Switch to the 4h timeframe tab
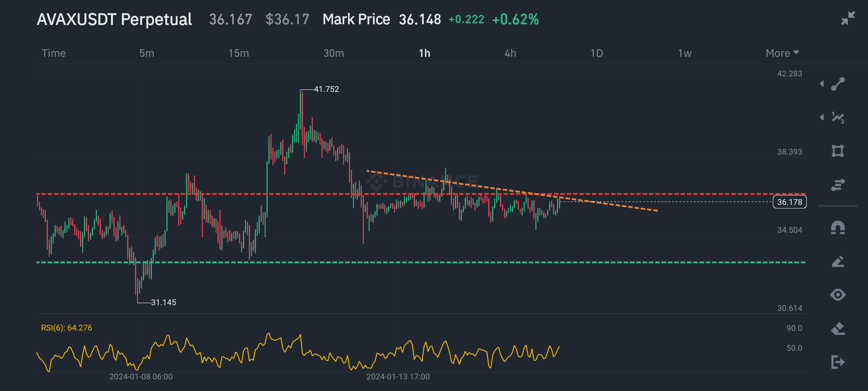This screenshot has width=868, height=391. (510, 53)
